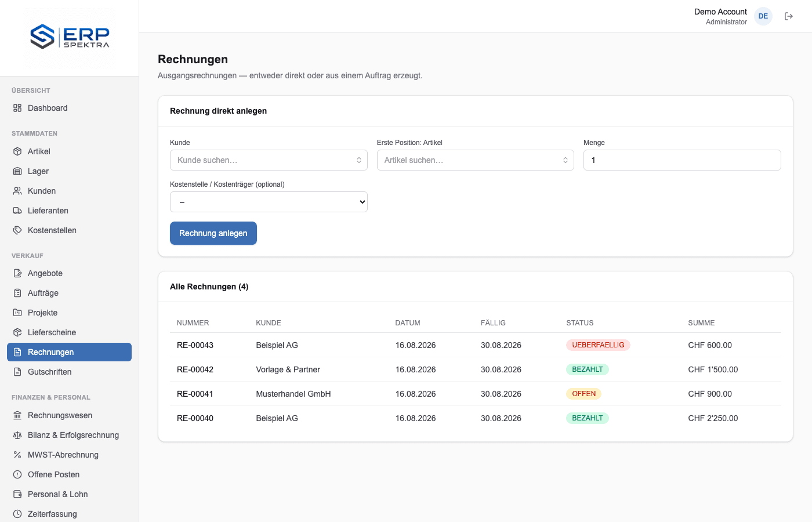This screenshot has width=812, height=522.
Task: Click the Personal & Lohn wallet icon
Action: pyautogui.click(x=17, y=494)
